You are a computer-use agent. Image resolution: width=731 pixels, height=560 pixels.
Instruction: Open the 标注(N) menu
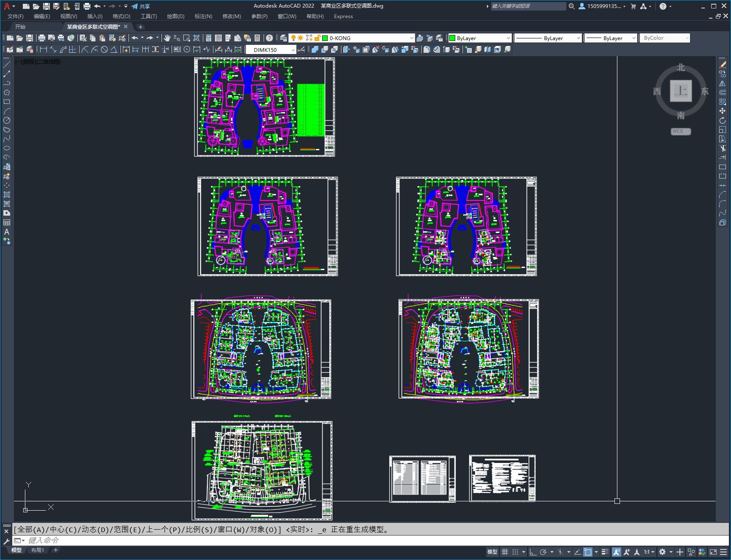click(203, 16)
